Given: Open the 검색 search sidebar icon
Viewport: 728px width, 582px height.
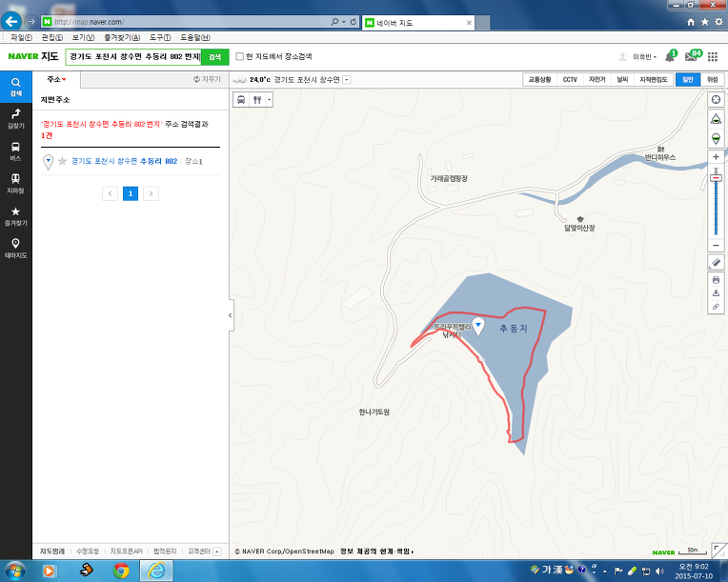Looking at the screenshot, I should click(16, 87).
